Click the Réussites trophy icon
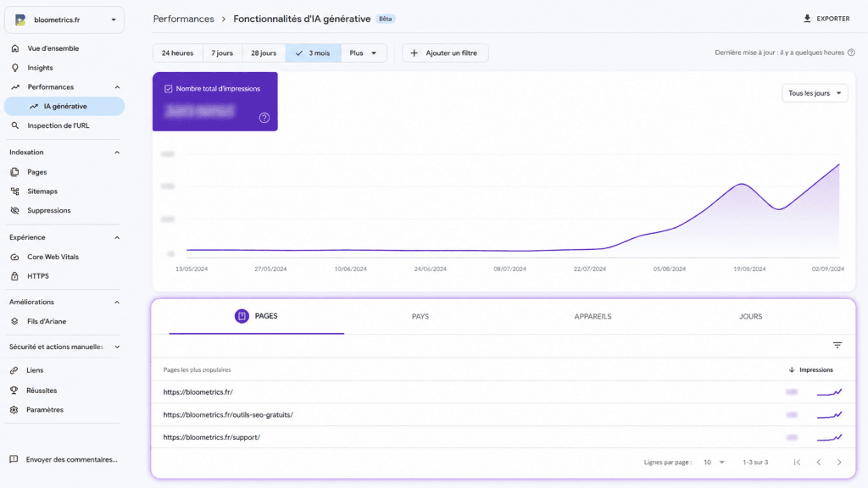The height and width of the screenshot is (488, 868). click(14, 390)
